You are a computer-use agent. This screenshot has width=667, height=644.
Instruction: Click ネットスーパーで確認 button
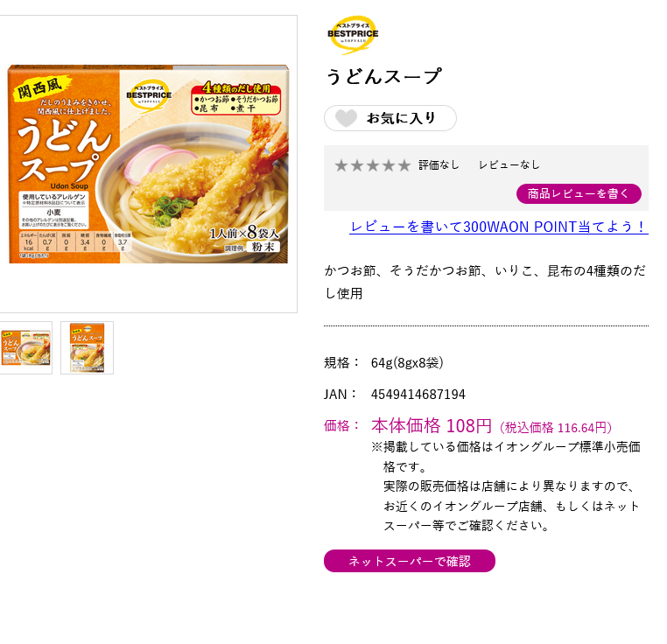410,561
